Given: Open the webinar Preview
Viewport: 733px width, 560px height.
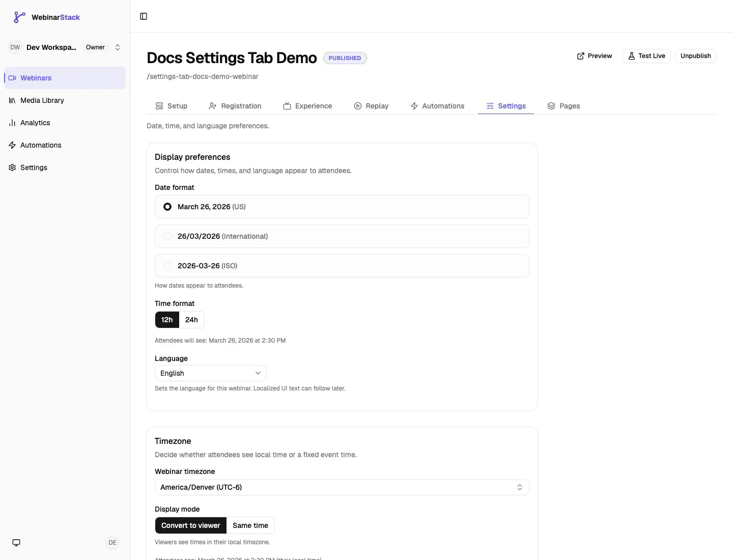Looking at the screenshot, I should tap(595, 56).
